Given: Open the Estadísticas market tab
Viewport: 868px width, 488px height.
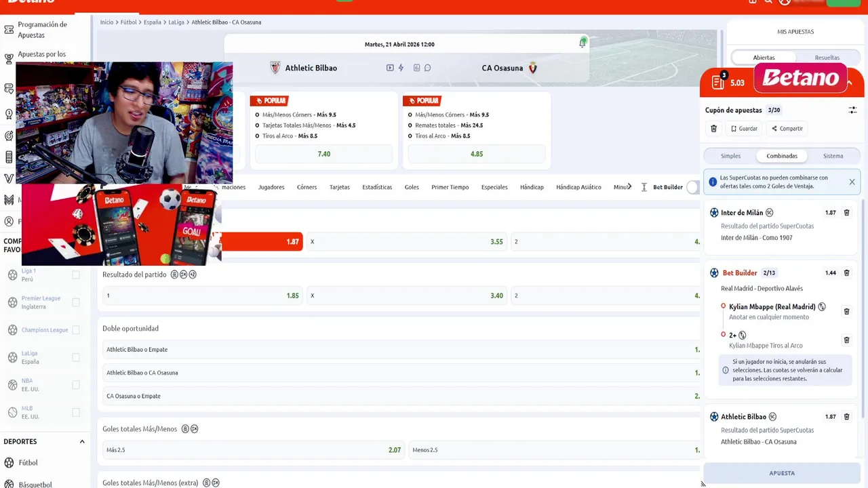Looking at the screenshot, I should [x=377, y=187].
